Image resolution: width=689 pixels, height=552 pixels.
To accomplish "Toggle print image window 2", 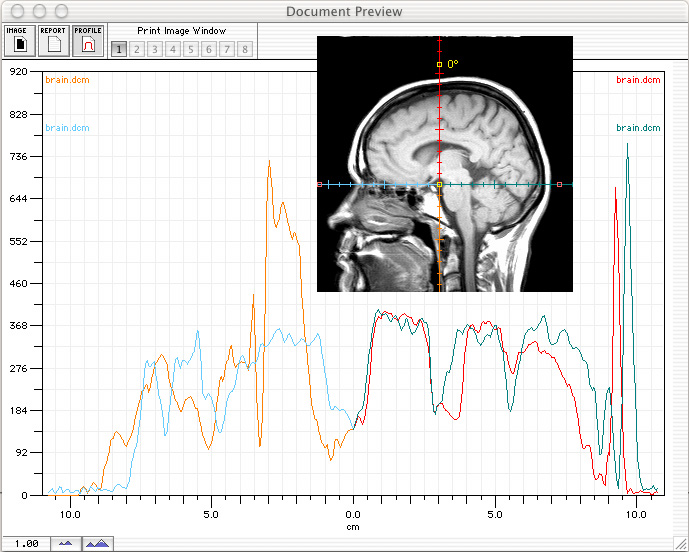I will click(x=137, y=49).
